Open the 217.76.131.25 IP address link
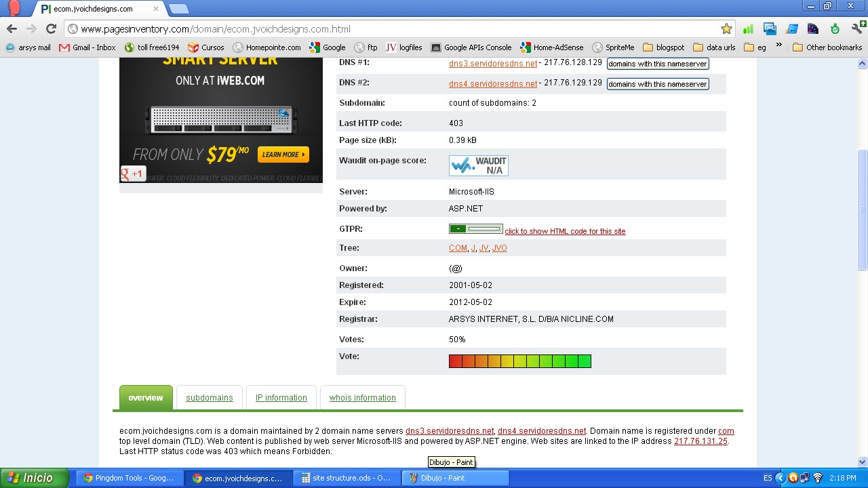Viewport: 868px width, 488px height. pos(701,441)
